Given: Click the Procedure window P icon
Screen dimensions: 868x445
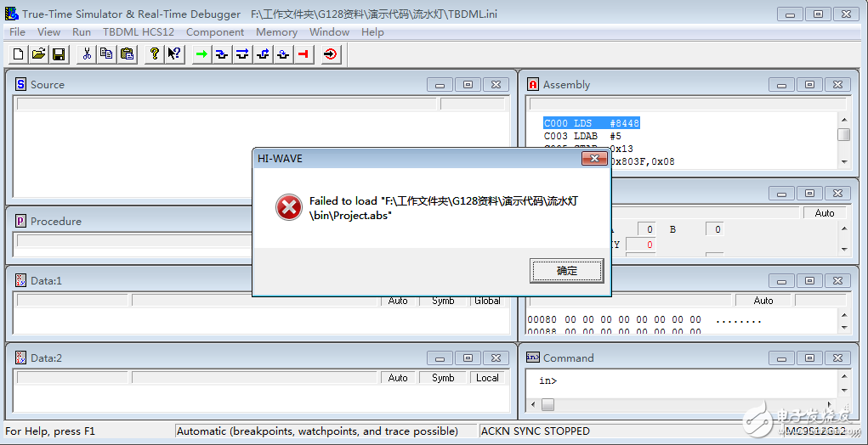Looking at the screenshot, I should [20, 221].
